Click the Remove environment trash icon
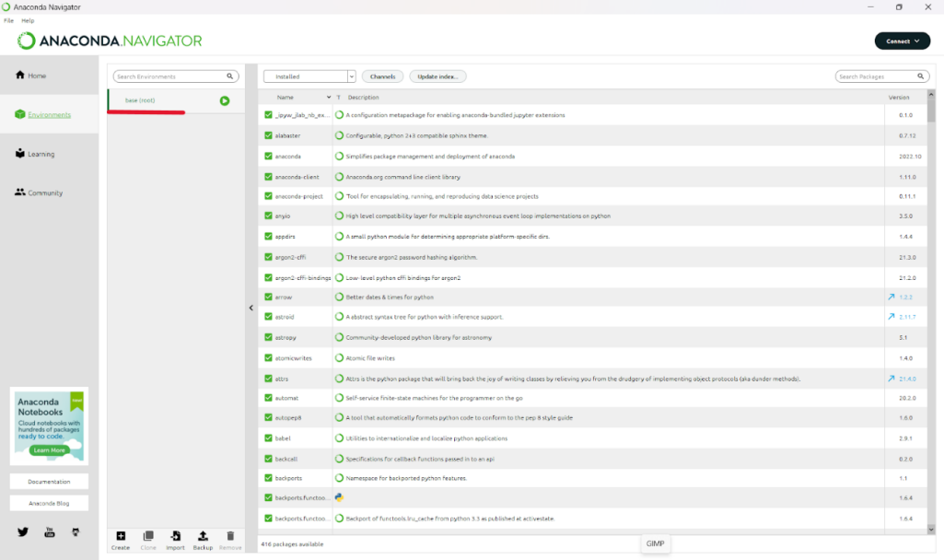The image size is (944, 560). click(x=230, y=536)
